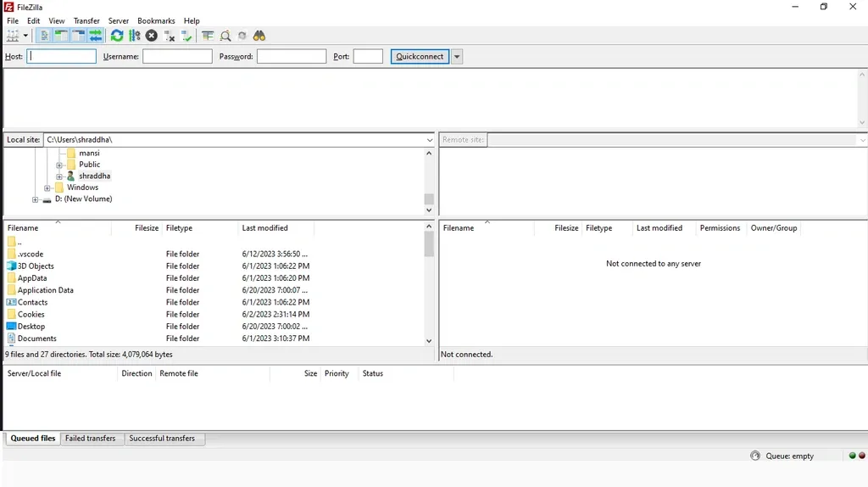Toggle synchronized browsing icon

(242, 36)
